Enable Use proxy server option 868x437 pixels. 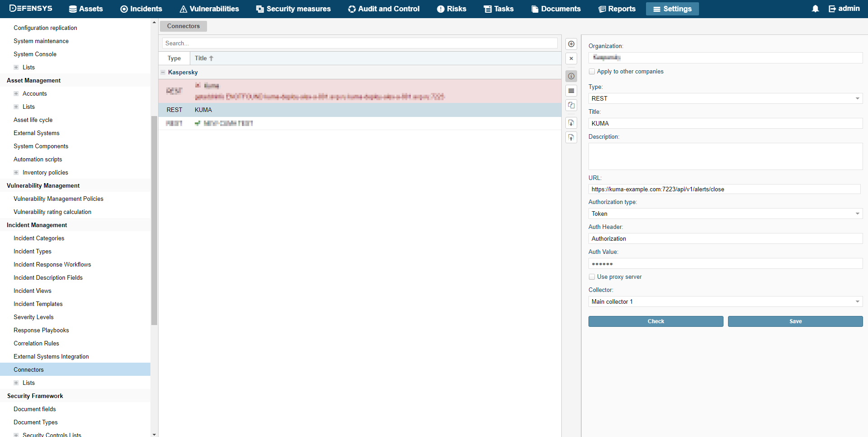592,277
